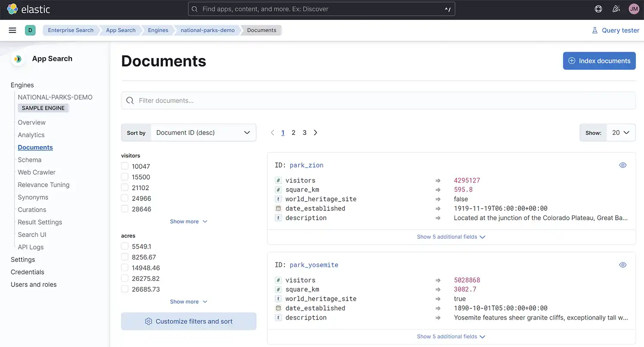Open API Logs in sidebar

(30, 247)
